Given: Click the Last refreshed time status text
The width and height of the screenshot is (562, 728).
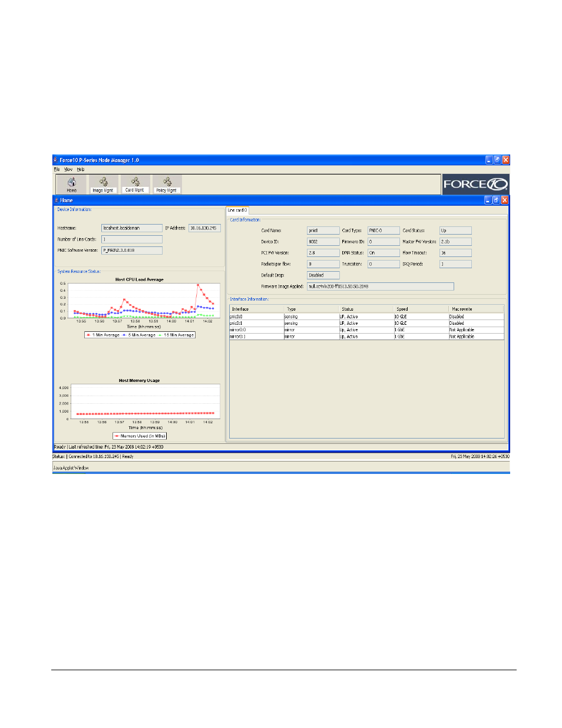Looking at the screenshot, I should click(x=116, y=447).
